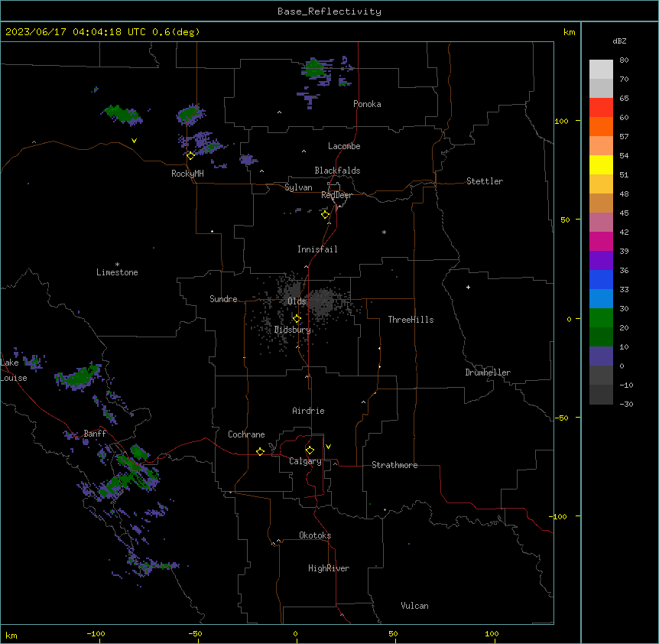Click the yellow diamond marker at Cochrane

pyautogui.click(x=260, y=451)
